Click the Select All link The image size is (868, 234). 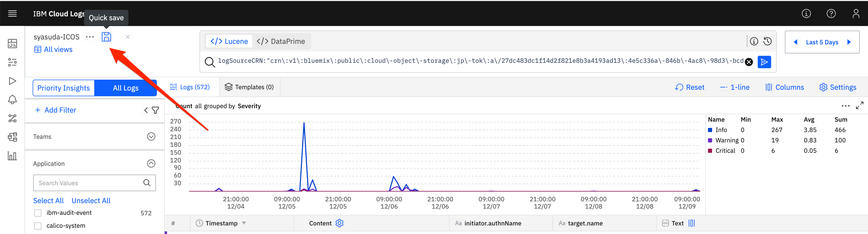[x=48, y=201]
